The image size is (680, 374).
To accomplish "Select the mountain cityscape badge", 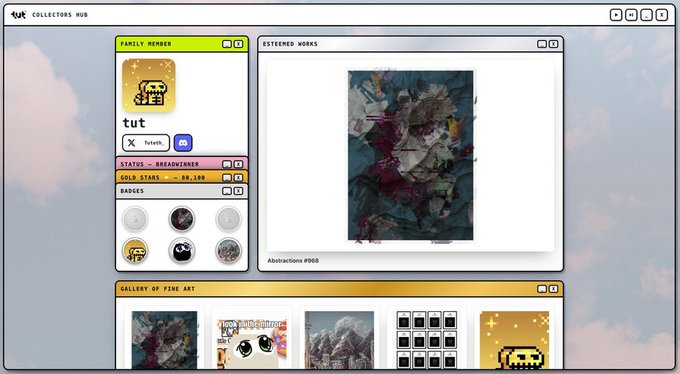I will [x=229, y=251].
